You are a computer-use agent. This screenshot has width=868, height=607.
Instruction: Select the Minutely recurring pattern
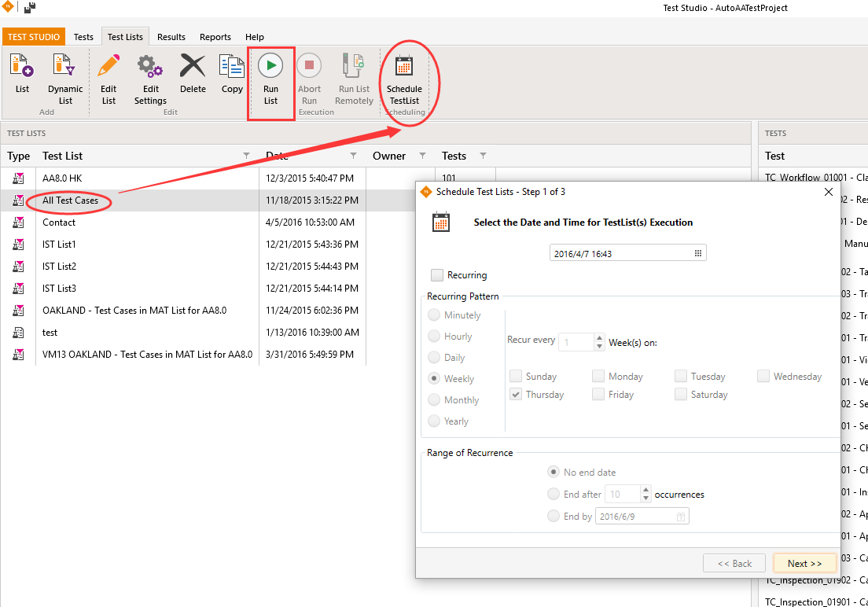435,315
